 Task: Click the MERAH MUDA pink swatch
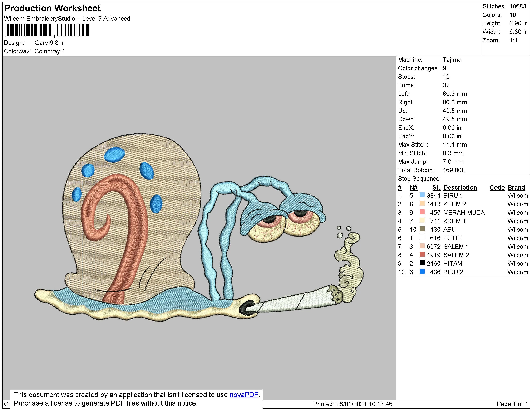coord(422,212)
